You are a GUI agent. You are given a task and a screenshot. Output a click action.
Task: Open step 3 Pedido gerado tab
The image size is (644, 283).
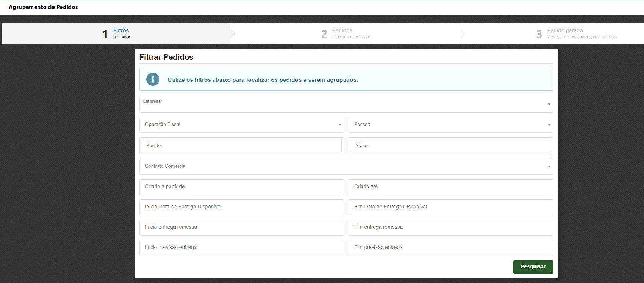[x=575, y=34]
